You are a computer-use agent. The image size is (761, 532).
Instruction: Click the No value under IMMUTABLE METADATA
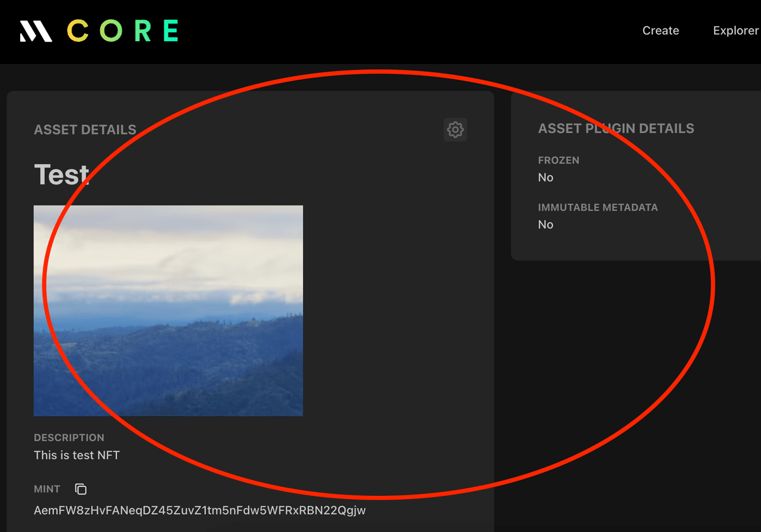(545, 224)
